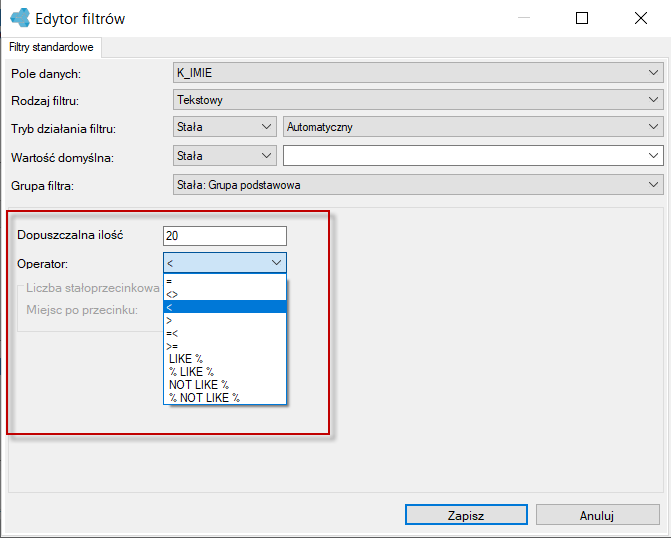Collapse the Operator dropdown via its arrow
The height and width of the screenshot is (538, 671).
(276, 263)
